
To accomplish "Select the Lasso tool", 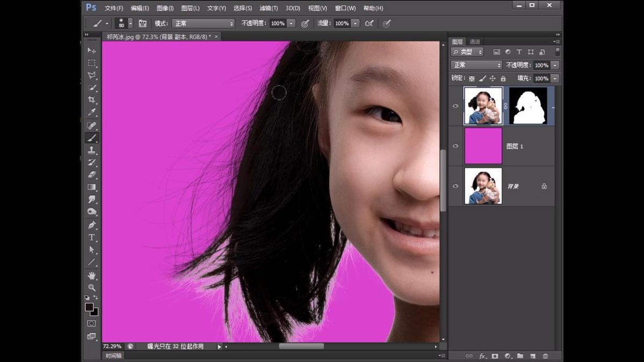I will tap(92, 75).
